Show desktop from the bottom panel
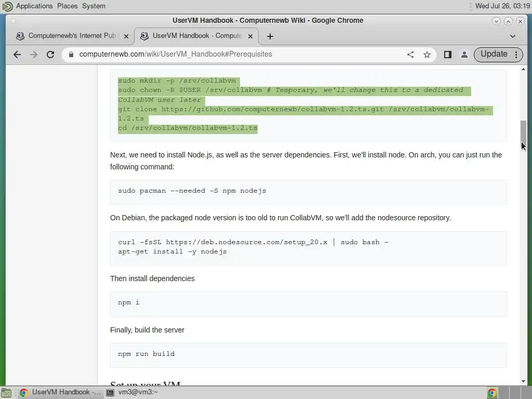The width and height of the screenshot is (532, 399). tap(6, 393)
